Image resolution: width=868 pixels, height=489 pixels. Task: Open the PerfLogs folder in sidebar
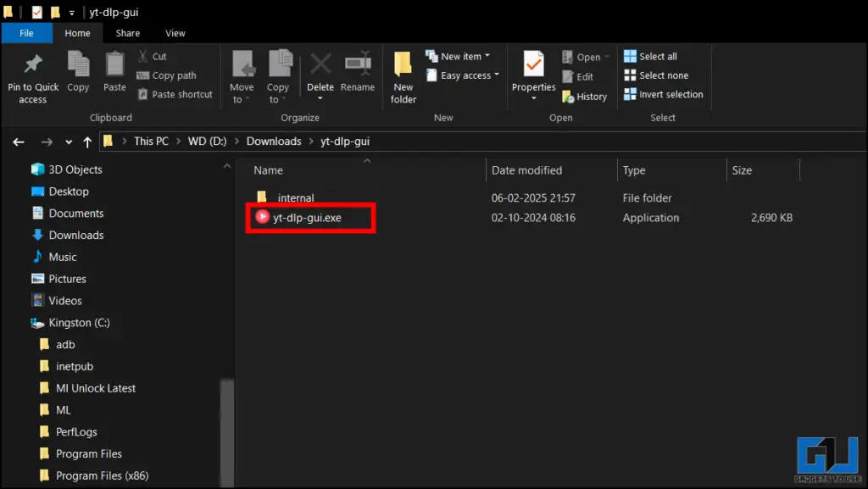click(68, 432)
